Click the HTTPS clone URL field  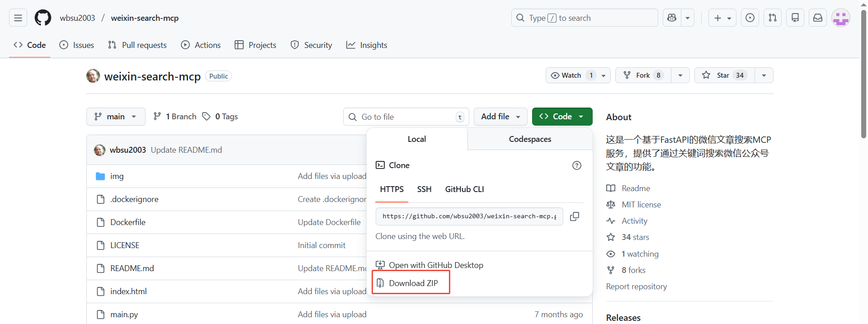469,216
